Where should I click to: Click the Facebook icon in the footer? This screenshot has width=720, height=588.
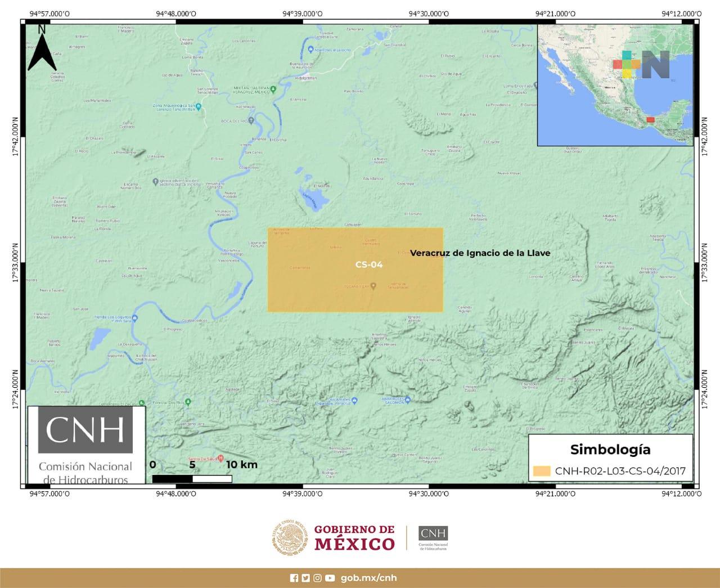pos(294,578)
